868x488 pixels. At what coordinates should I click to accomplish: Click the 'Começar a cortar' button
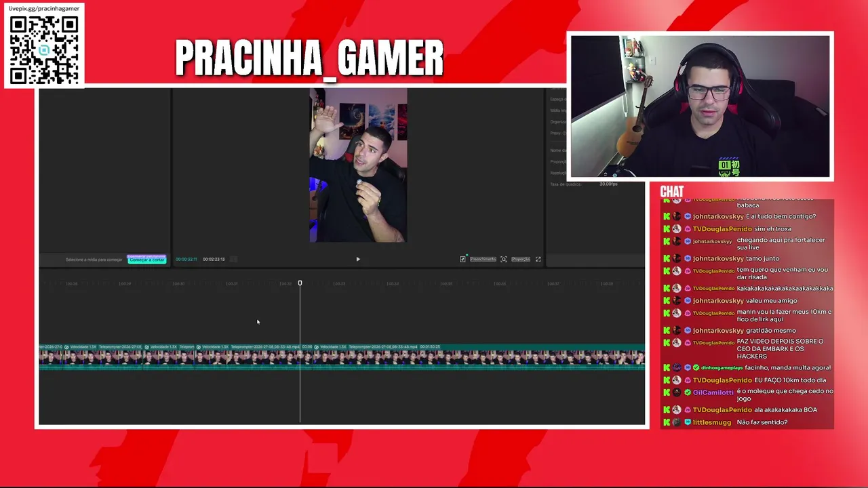[x=147, y=260]
